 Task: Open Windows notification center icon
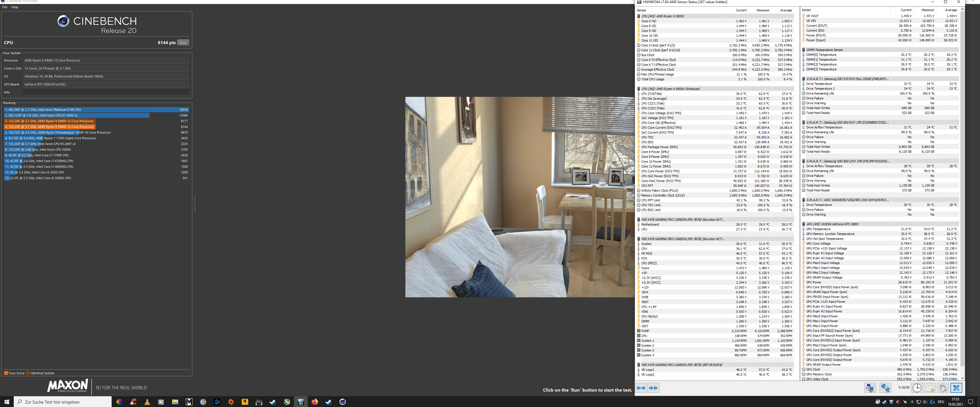click(971, 402)
